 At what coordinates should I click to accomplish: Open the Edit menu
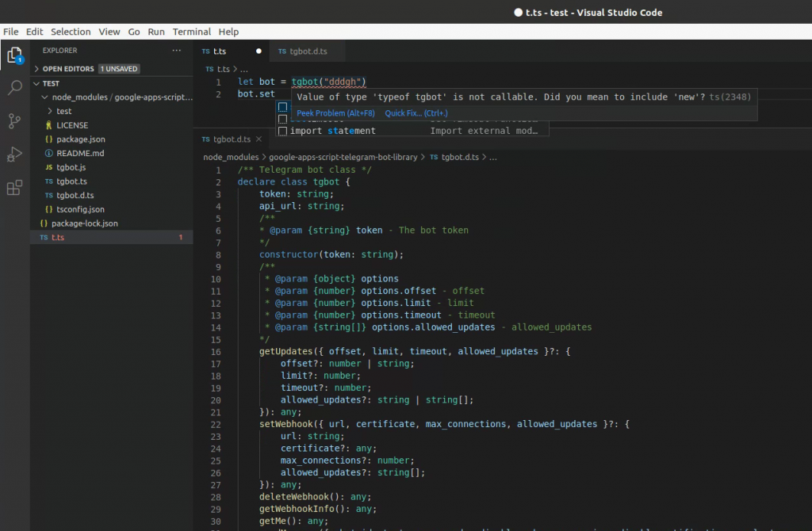(35, 32)
